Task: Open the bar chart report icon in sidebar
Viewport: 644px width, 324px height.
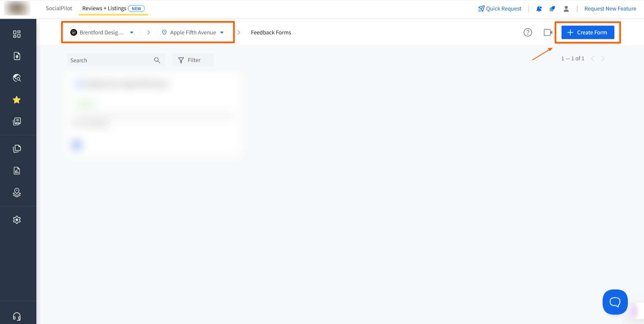Action: (x=17, y=171)
